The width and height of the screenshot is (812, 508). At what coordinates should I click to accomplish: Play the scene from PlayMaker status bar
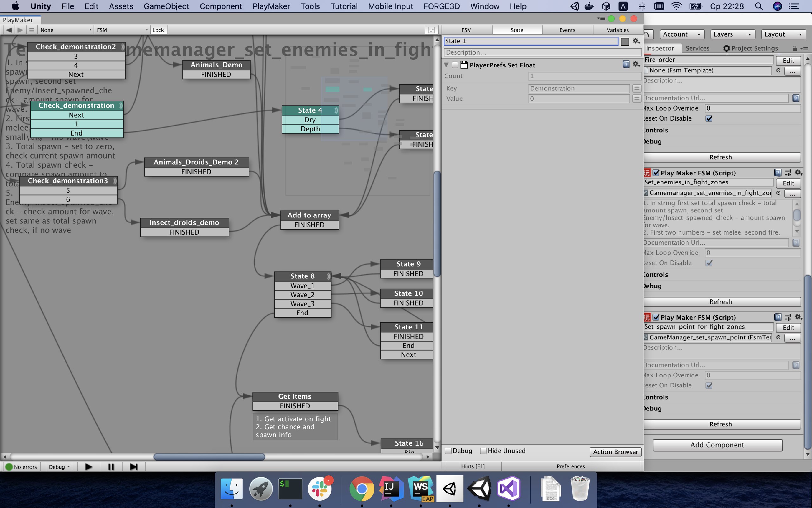(88, 467)
